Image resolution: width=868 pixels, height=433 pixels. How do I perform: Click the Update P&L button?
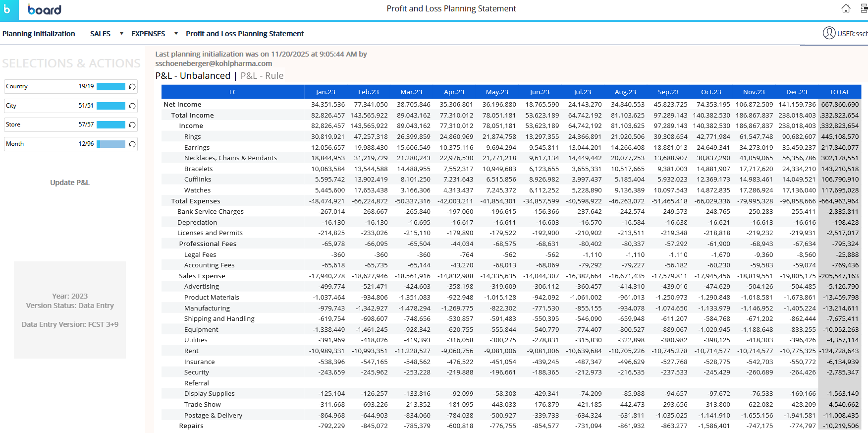pyautogui.click(x=70, y=183)
